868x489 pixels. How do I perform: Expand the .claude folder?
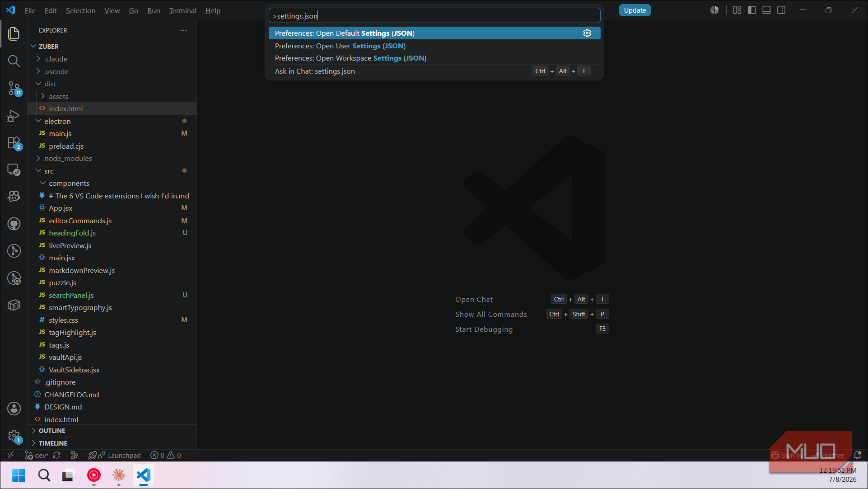pos(112,59)
